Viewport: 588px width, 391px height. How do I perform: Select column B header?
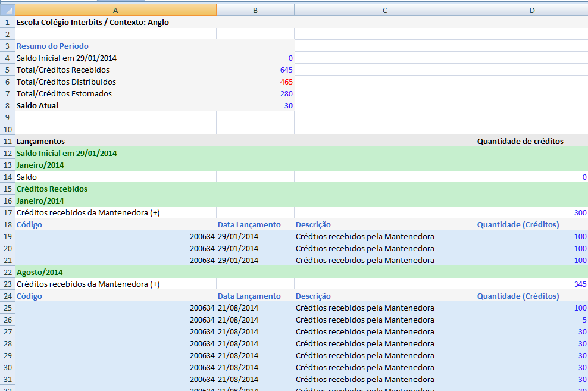[255, 11]
